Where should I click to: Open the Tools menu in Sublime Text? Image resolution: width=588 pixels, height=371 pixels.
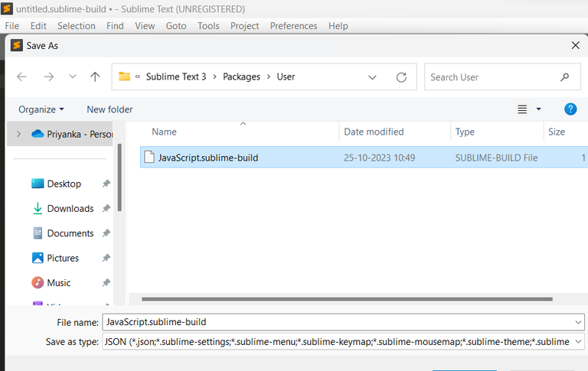208,26
